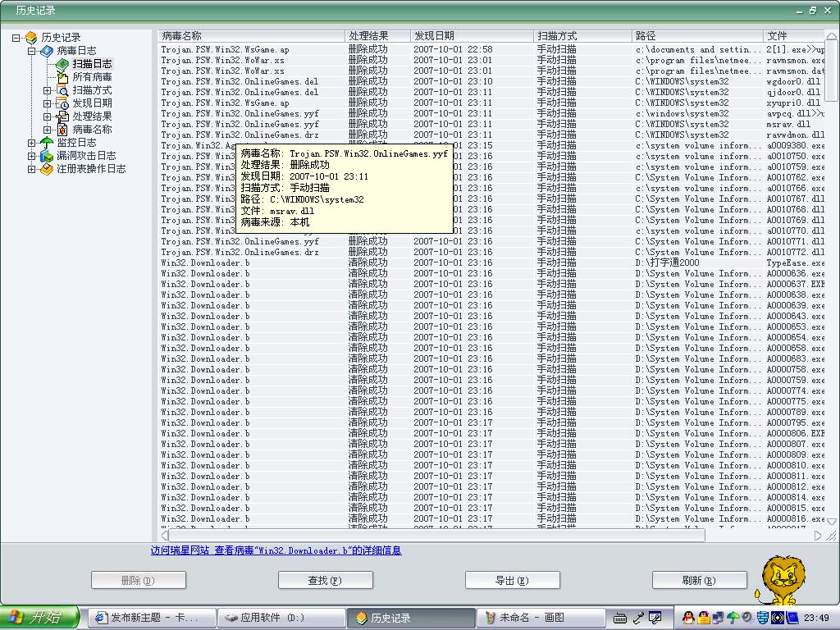Switch to 发布新主题 taskbar window
This screenshot has height=630, width=840.
coord(152,618)
